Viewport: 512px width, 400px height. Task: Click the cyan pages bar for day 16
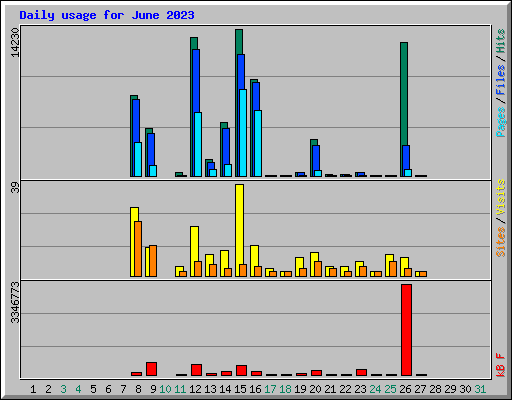click(x=258, y=143)
